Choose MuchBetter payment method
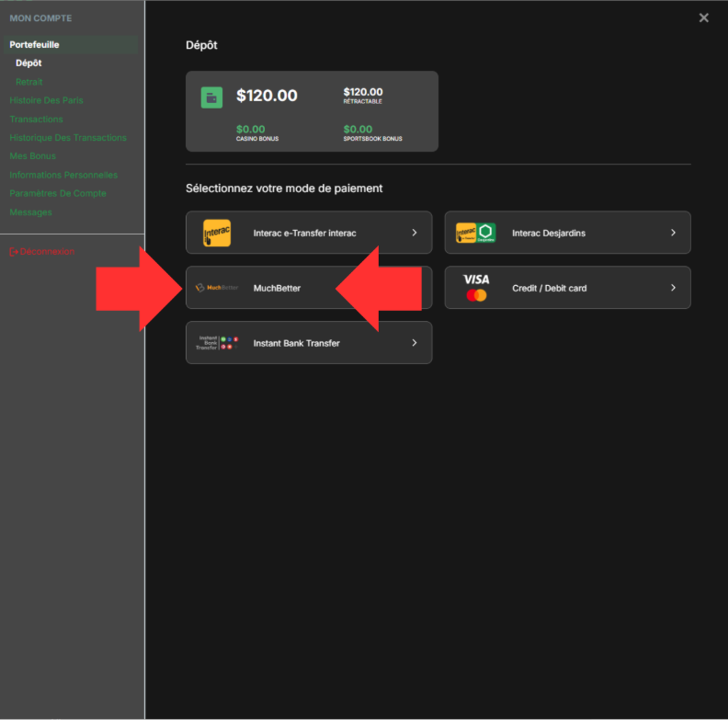This screenshot has width=728, height=720. (277, 288)
